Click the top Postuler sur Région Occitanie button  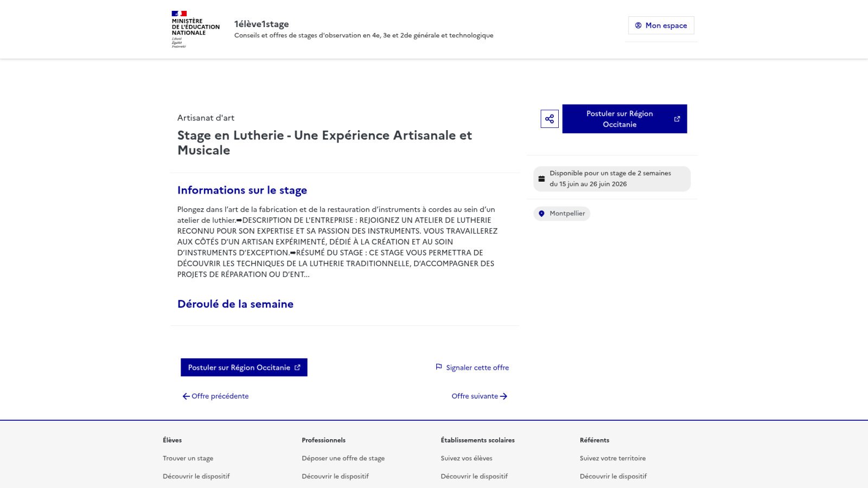click(x=624, y=119)
